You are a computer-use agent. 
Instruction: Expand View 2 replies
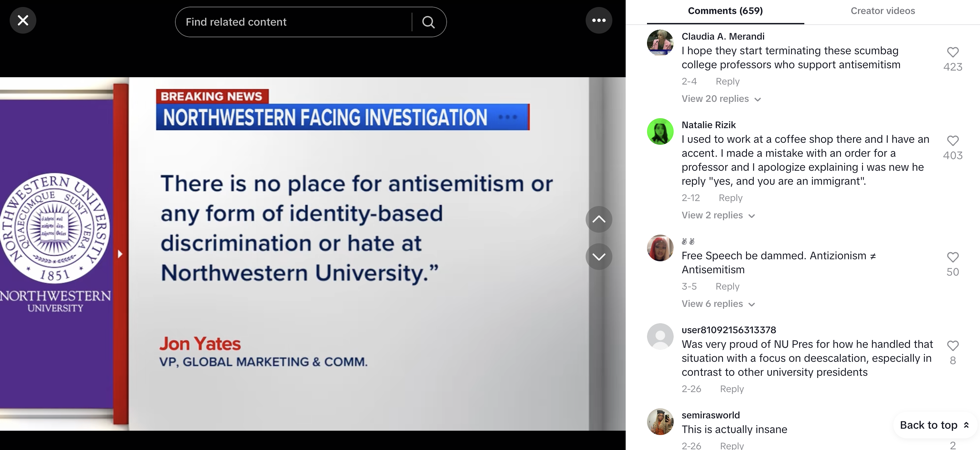(x=718, y=215)
